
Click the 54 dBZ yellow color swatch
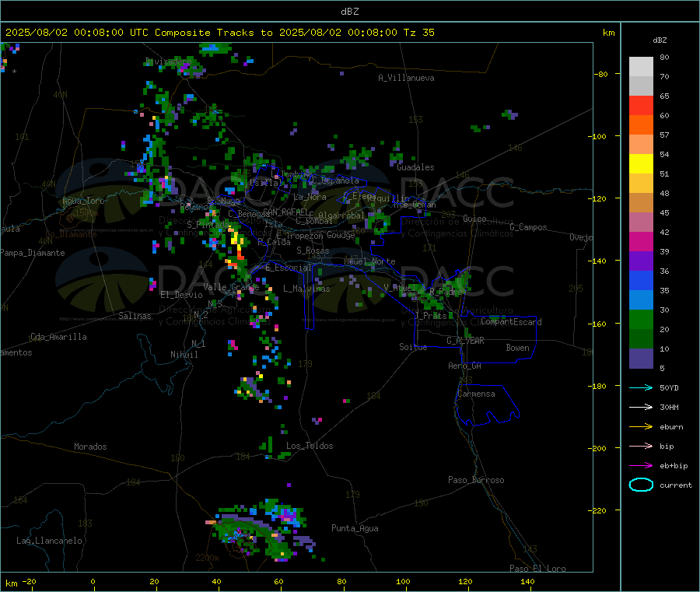tap(641, 164)
